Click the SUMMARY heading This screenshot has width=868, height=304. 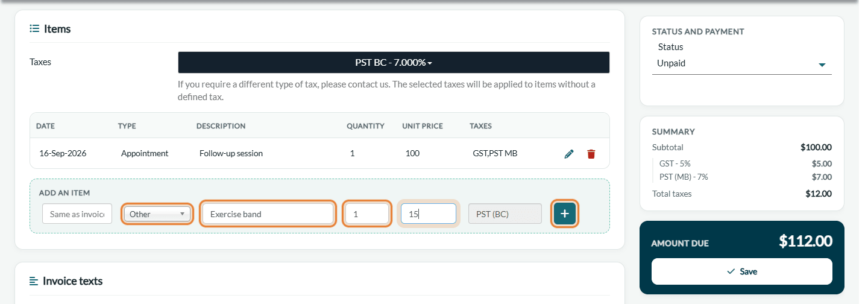pyautogui.click(x=673, y=131)
